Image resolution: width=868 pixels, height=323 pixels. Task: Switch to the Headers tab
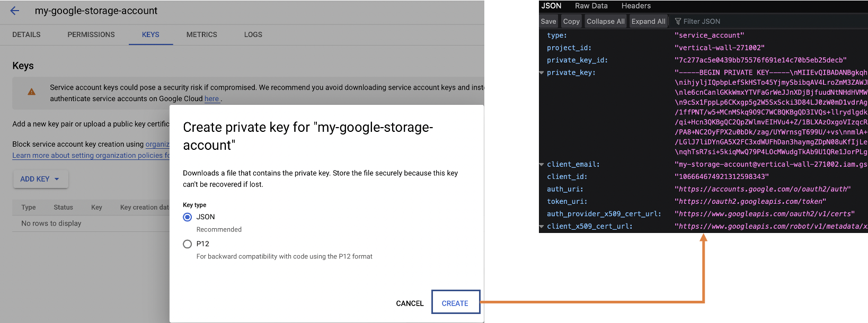(636, 6)
